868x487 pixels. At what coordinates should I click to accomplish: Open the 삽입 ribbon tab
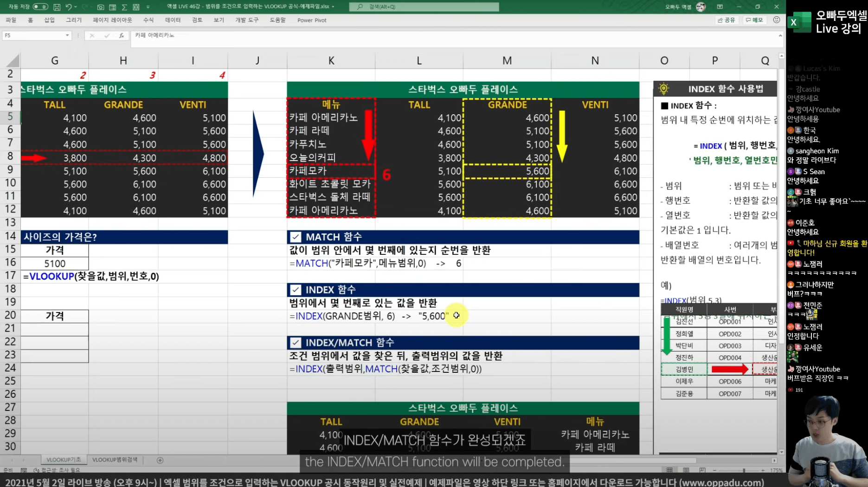coord(49,20)
